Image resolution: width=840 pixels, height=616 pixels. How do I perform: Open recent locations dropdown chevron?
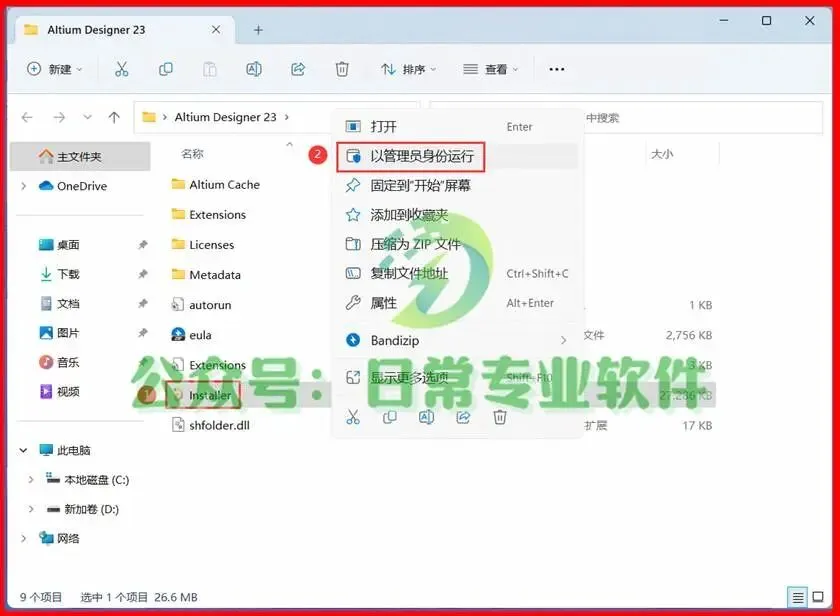[87, 117]
